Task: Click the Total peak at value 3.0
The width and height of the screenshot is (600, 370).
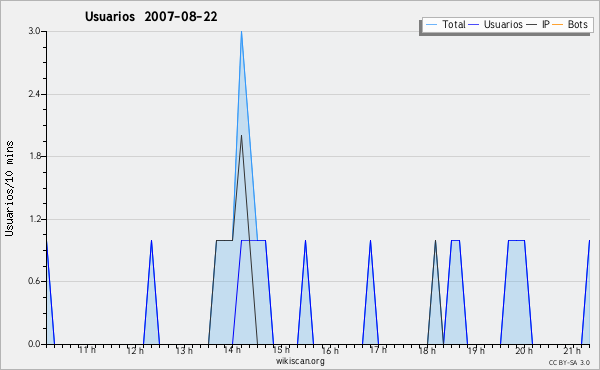Action: 241,32
